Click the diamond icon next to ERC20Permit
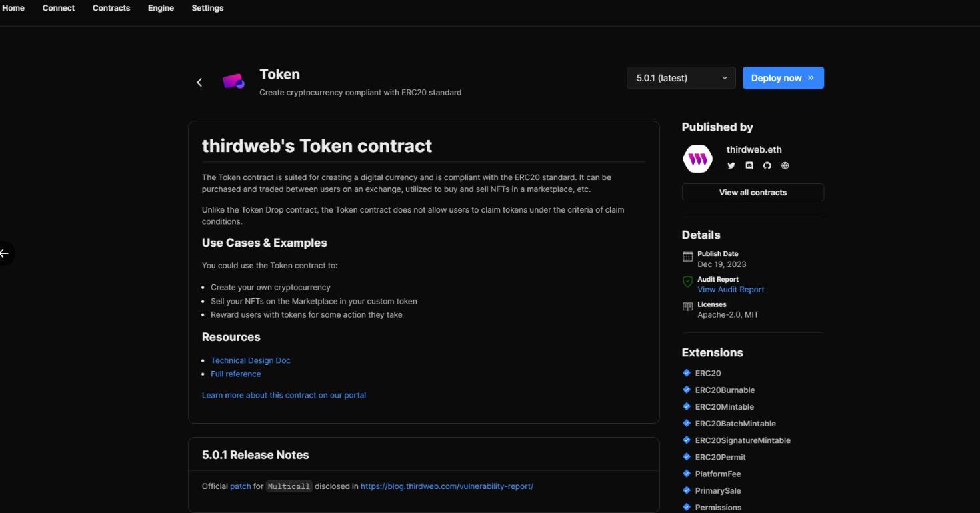This screenshot has width=980, height=513. click(x=687, y=457)
